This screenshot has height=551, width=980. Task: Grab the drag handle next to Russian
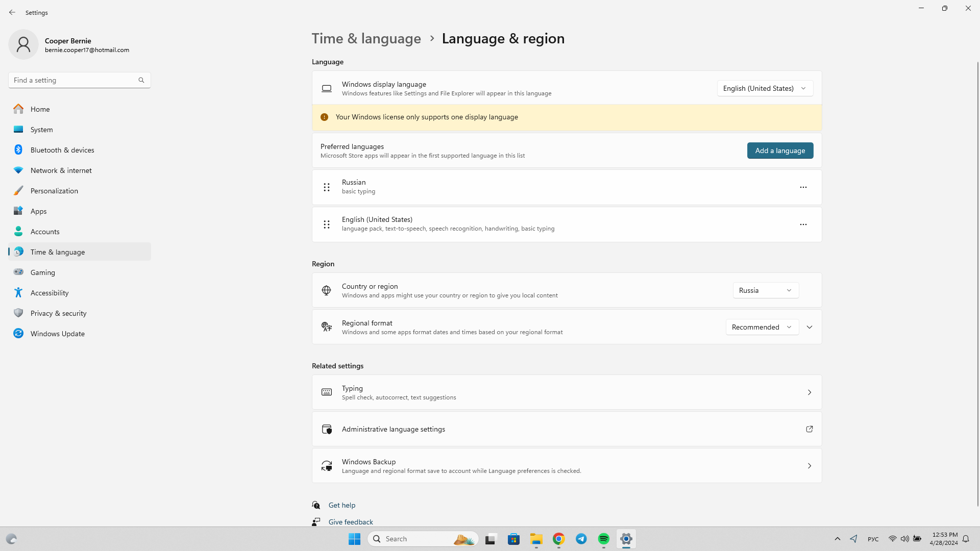tap(327, 187)
